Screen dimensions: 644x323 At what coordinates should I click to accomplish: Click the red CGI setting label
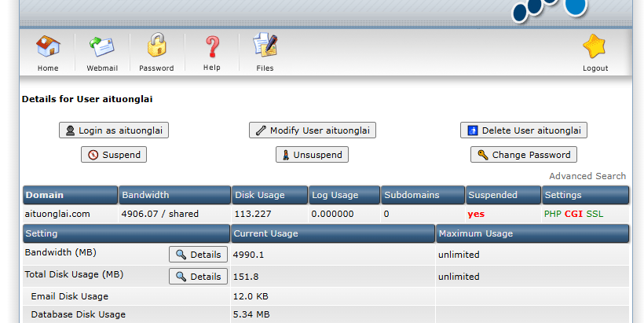coord(573,214)
